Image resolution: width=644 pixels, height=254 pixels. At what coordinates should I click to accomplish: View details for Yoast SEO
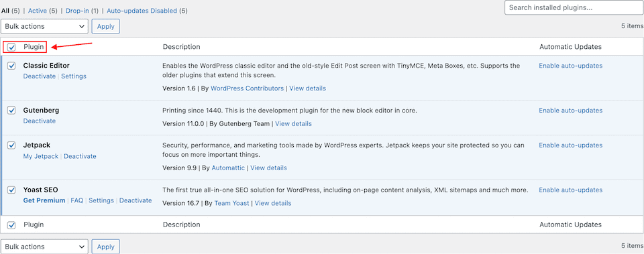coord(273,203)
